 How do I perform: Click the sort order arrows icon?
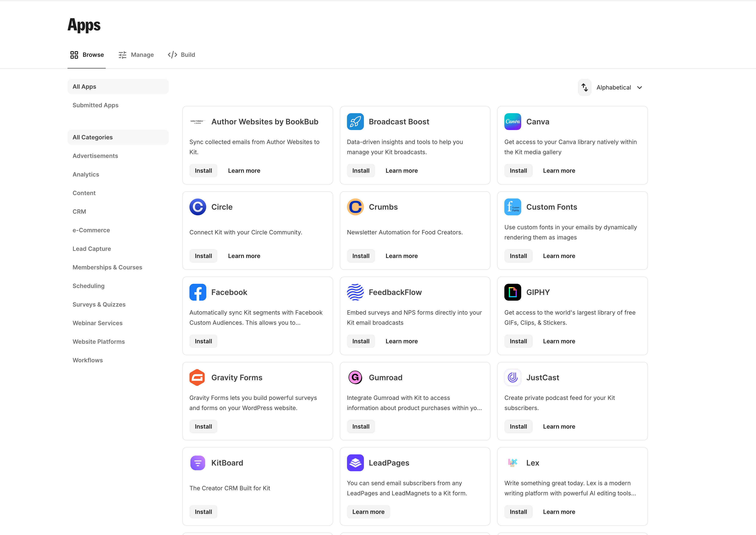[x=585, y=87]
